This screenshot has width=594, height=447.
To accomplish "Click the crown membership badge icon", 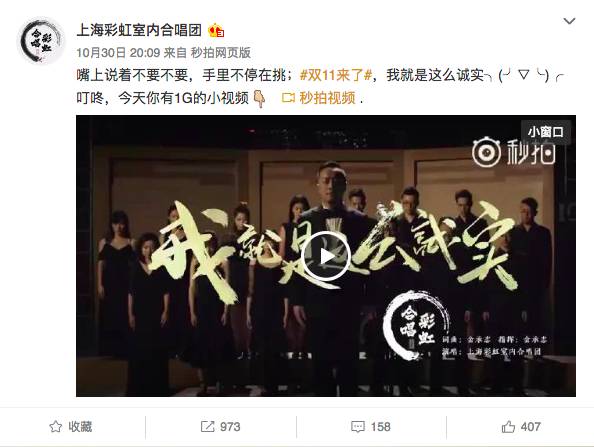I will click(216, 30).
